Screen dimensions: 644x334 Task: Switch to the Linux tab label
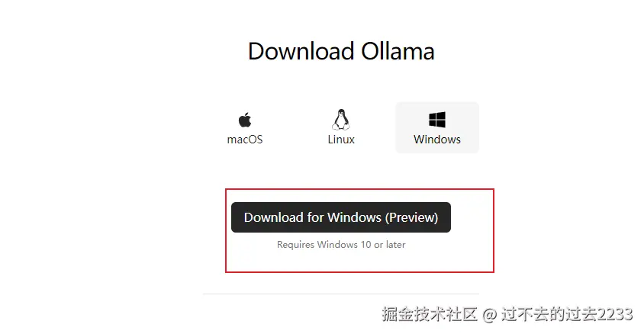click(x=341, y=140)
